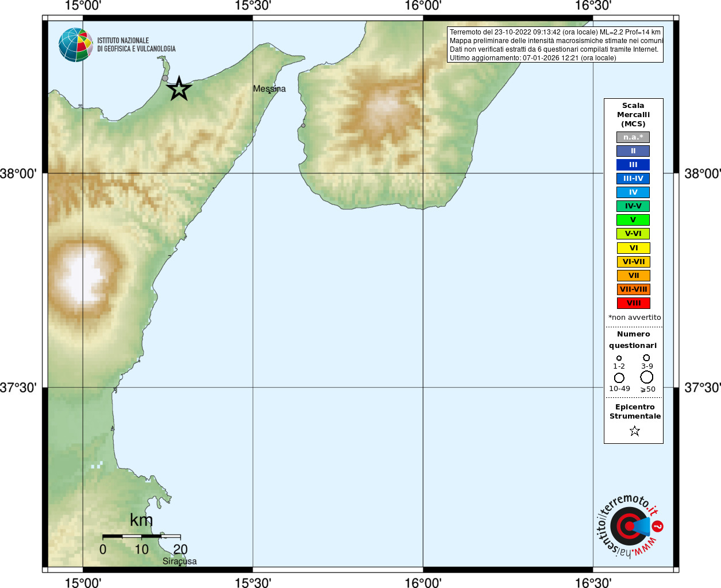The width and height of the screenshot is (721, 588).
Task: Click the km scale bar
Action: 141,536
